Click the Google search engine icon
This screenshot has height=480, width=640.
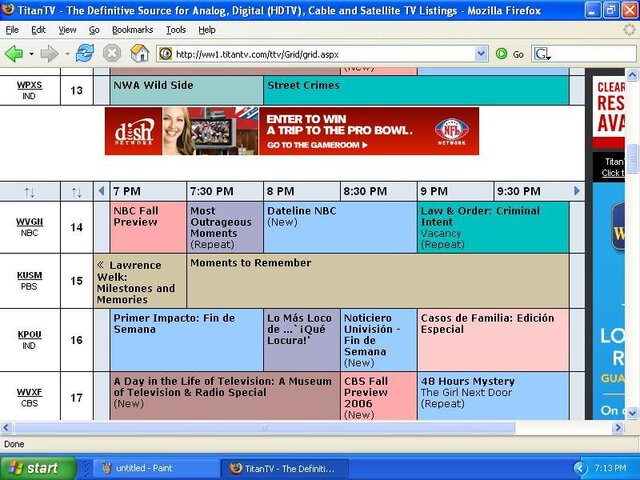[x=542, y=54]
